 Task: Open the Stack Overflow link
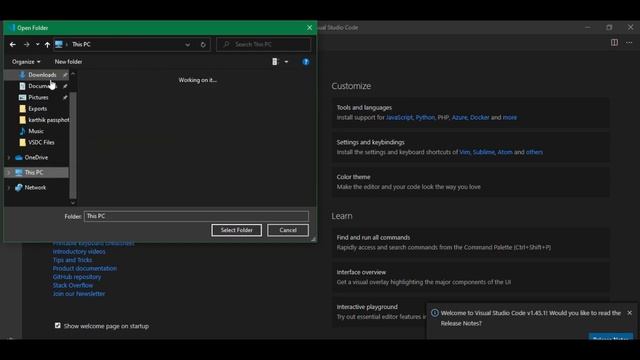coord(73,285)
